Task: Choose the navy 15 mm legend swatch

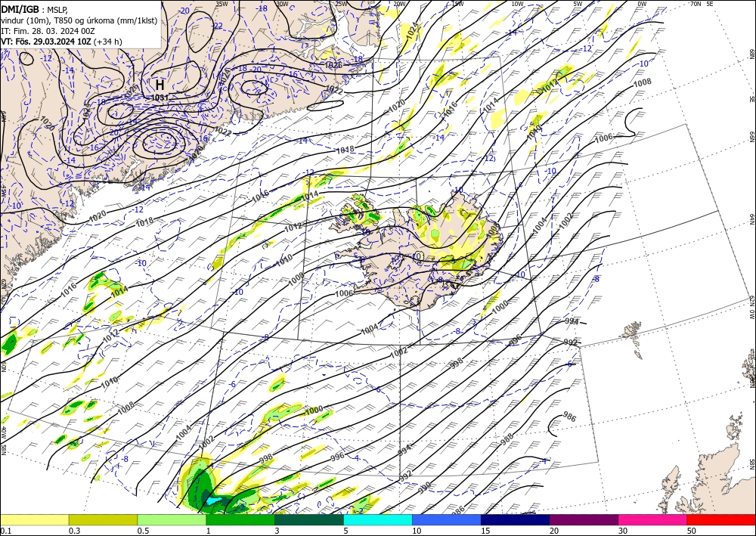Action: tap(516, 519)
